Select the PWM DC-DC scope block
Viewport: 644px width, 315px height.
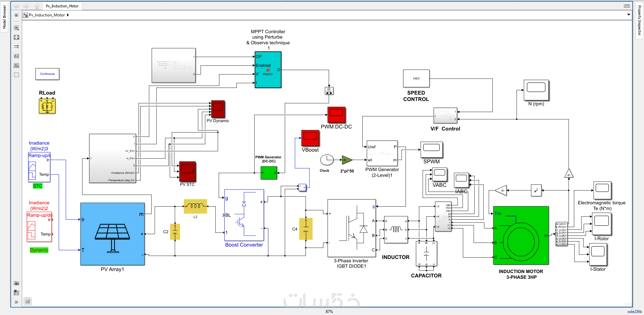[336, 115]
